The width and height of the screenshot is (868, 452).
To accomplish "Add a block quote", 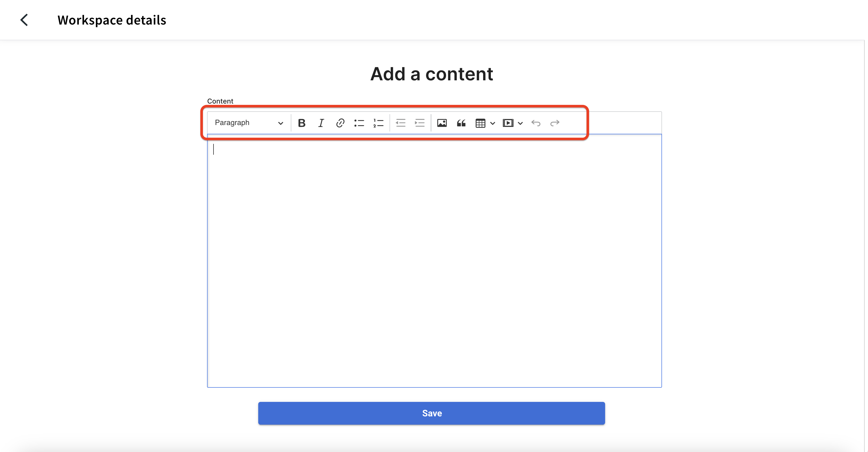I will coord(461,123).
